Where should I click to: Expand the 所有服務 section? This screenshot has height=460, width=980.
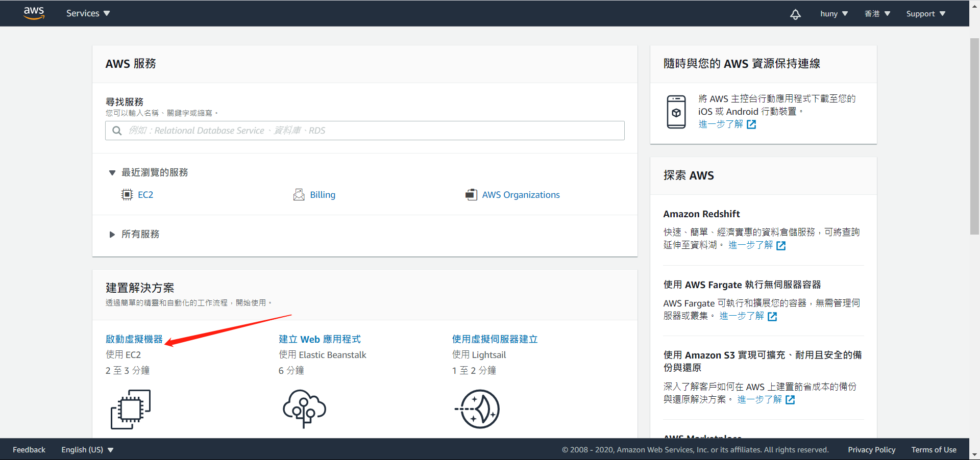(134, 234)
